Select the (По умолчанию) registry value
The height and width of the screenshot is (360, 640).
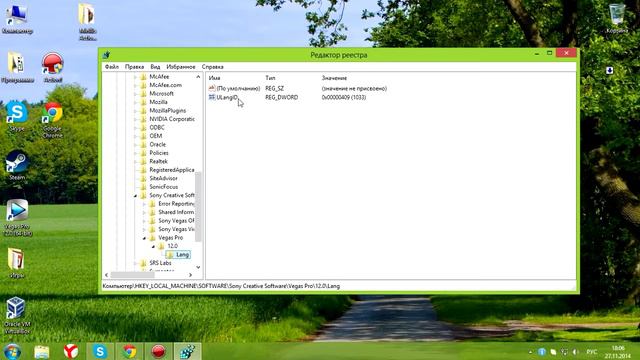pos(238,89)
